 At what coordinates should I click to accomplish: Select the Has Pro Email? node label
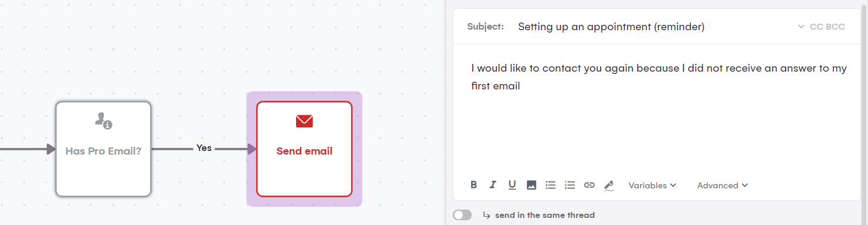click(x=103, y=151)
